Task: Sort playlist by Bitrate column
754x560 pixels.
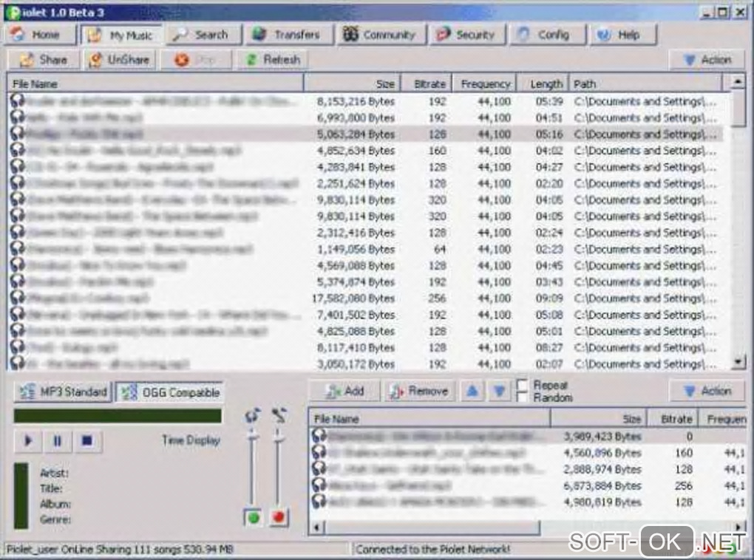Action: point(673,419)
